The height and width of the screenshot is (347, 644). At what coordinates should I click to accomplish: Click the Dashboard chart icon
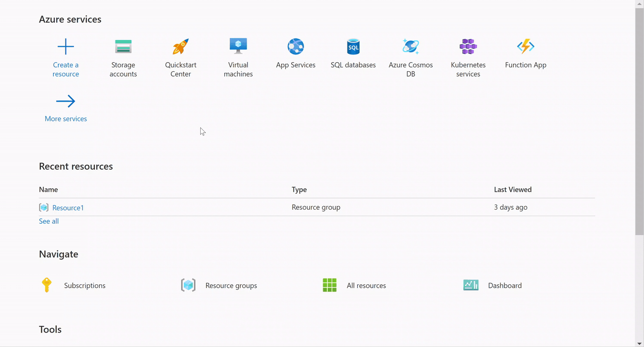(x=471, y=285)
